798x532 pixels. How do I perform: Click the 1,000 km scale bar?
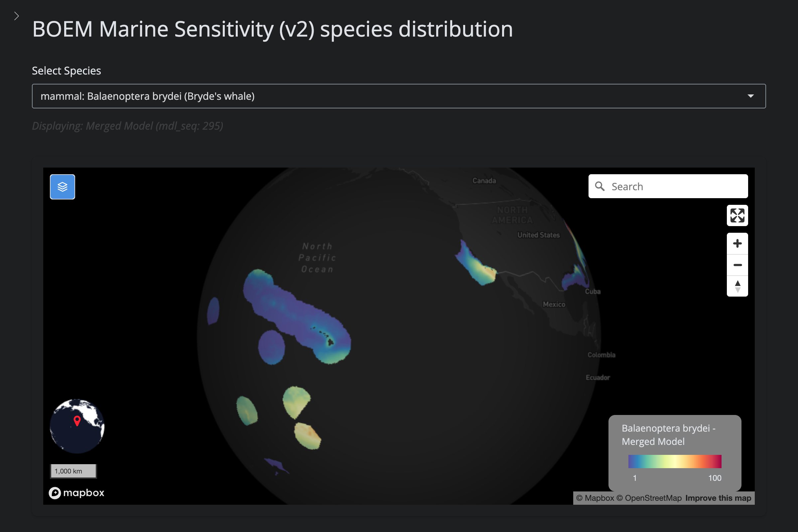(x=73, y=471)
